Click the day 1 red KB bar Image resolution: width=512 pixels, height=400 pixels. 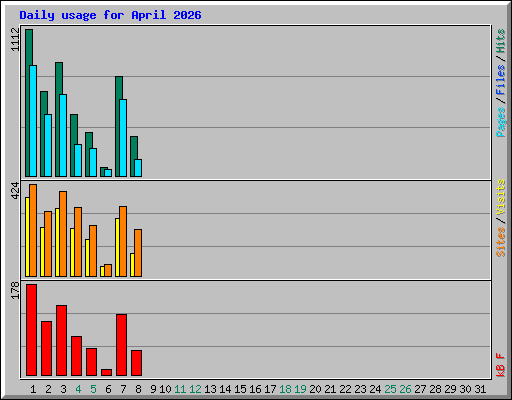[x=31, y=330]
